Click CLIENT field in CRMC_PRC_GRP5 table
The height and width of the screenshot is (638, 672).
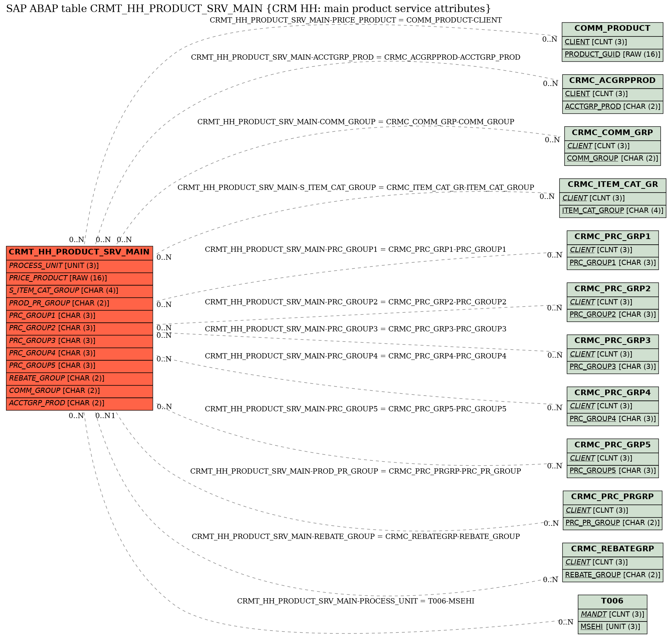coord(612,459)
